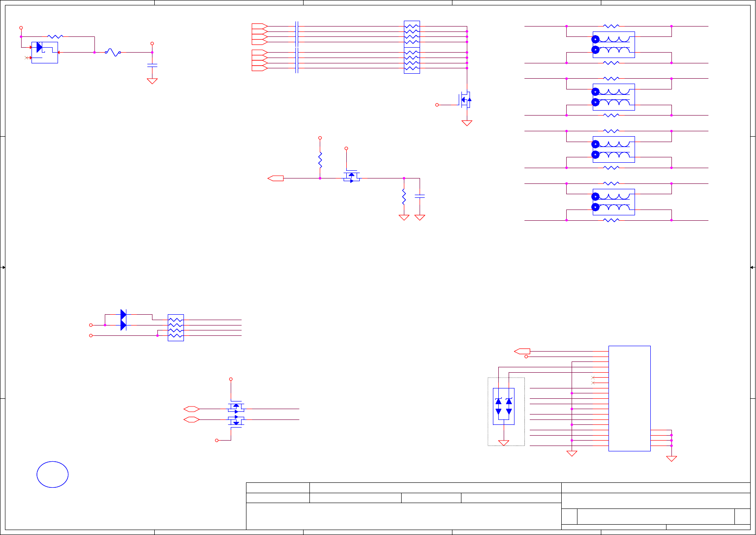The height and width of the screenshot is (535, 756).
Task: Select the capacitor after the fuse
Action: [x=152, y=66]
